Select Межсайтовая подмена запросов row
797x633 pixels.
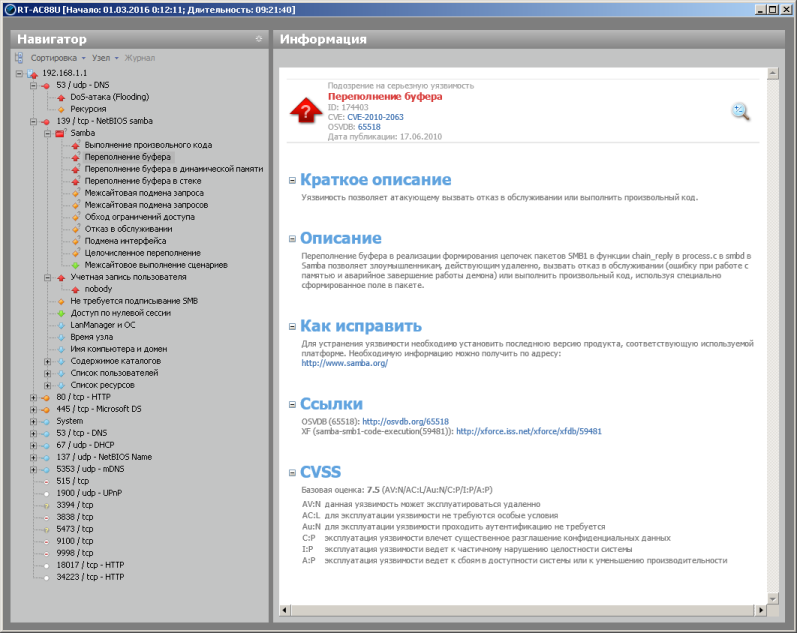(146, 205)
